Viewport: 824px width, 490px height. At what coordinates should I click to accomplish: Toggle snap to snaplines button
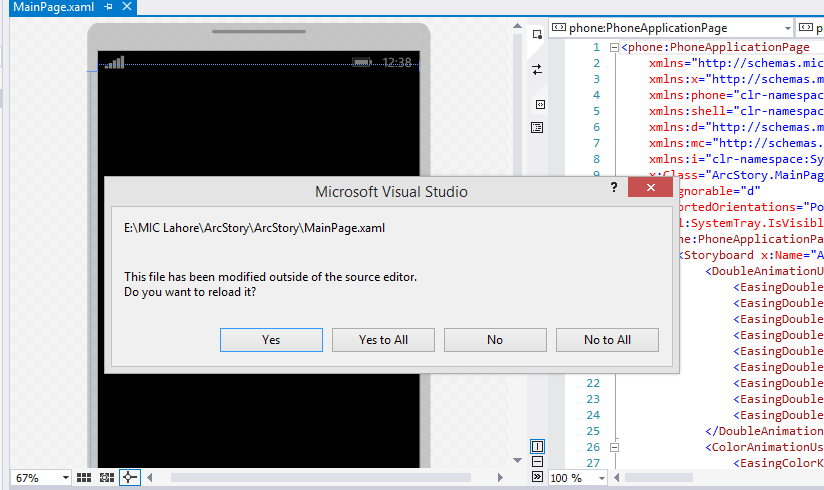pos(129,478)
